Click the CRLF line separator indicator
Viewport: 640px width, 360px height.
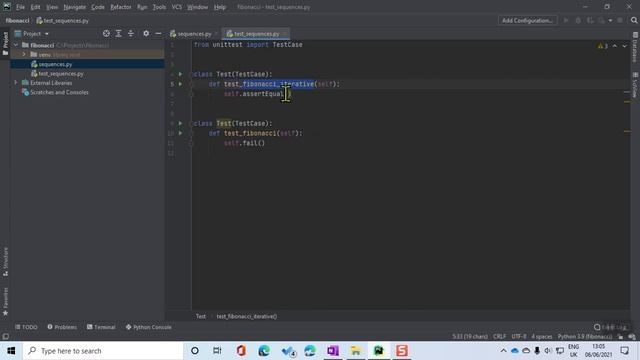(499, 336)
